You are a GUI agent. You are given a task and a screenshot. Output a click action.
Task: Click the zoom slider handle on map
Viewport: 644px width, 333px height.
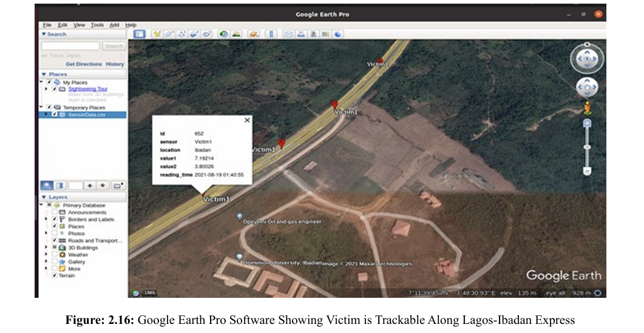pos(587,147)
